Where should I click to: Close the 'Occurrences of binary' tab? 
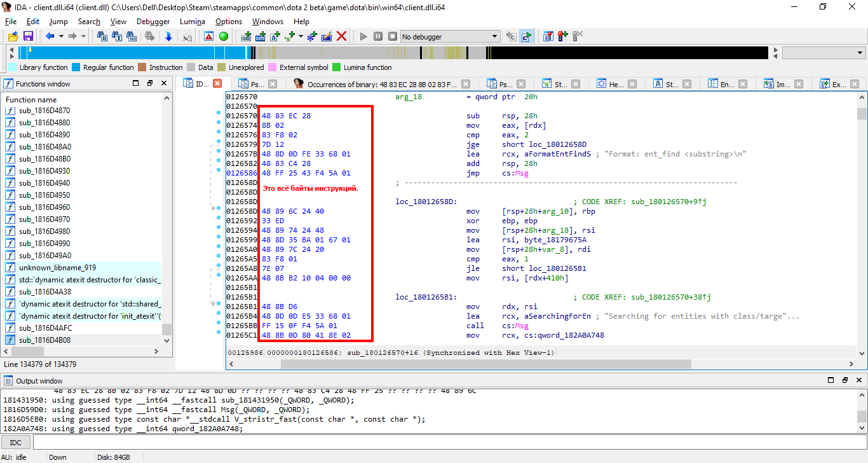pos(467,84)
